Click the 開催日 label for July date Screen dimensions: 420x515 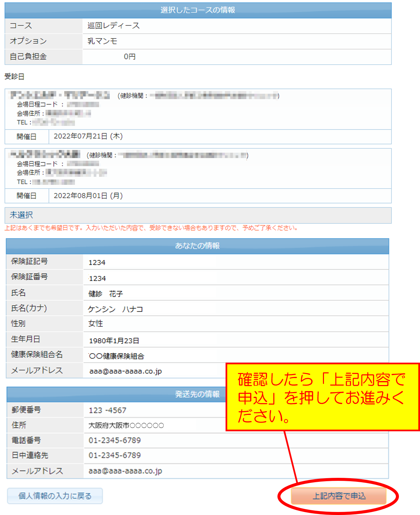click(x=26, y=137)
